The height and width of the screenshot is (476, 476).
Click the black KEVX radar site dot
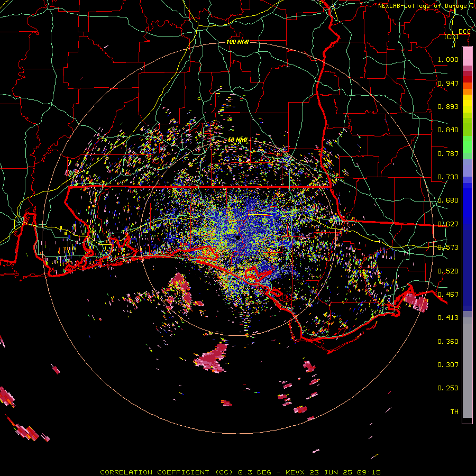click(x=238, y=237)
